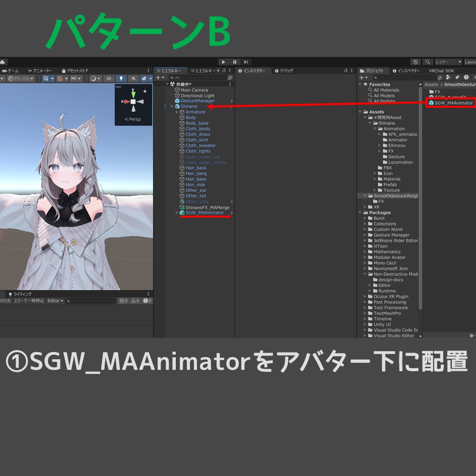Click the Assets breadcrumb link in Project panel
Image resolution: width=476 pixels, height=476 pixels.
tap(432, 84)
